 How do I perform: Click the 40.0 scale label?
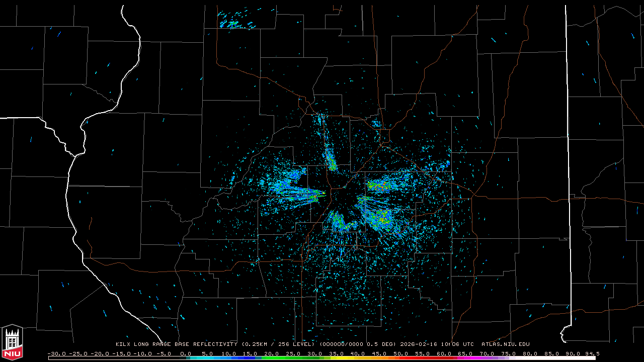click(x=358, y=353)
